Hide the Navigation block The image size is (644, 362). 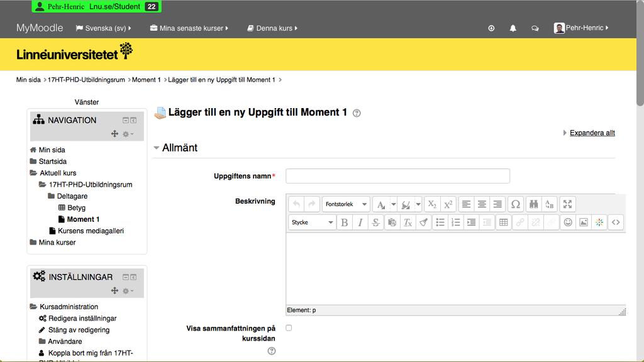[x=126, y=120]
